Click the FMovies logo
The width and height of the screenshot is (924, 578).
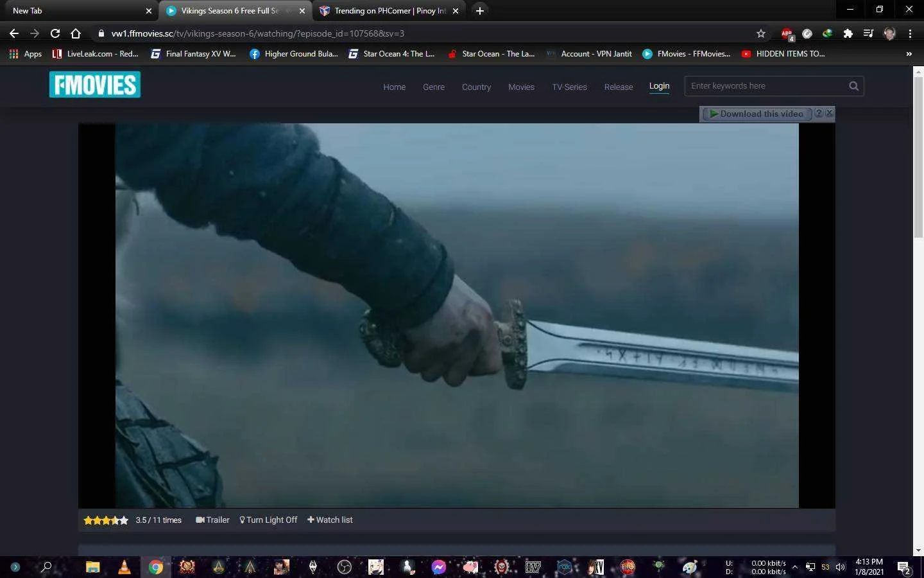click(x=95, y=85)
